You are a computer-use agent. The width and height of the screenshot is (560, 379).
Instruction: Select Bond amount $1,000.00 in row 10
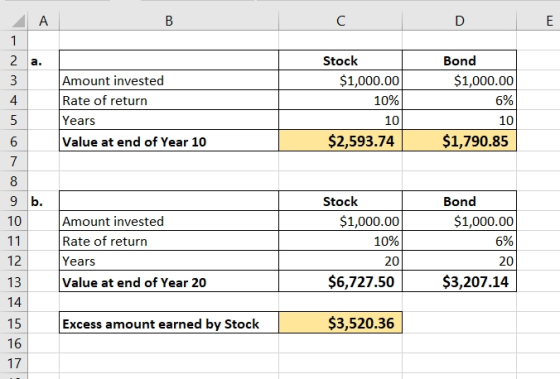(459, 221)
